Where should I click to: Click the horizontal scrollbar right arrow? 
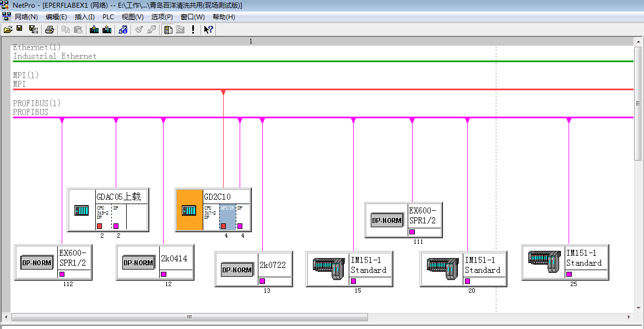(x=629, y=317)
